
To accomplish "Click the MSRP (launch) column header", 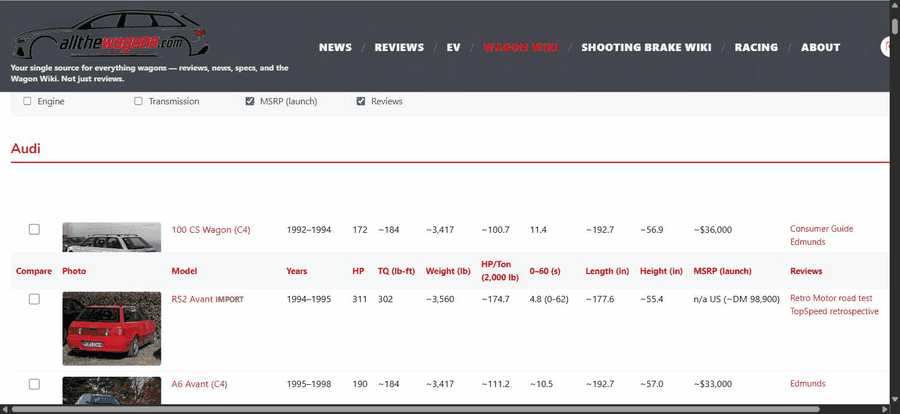I will [722, 271].
